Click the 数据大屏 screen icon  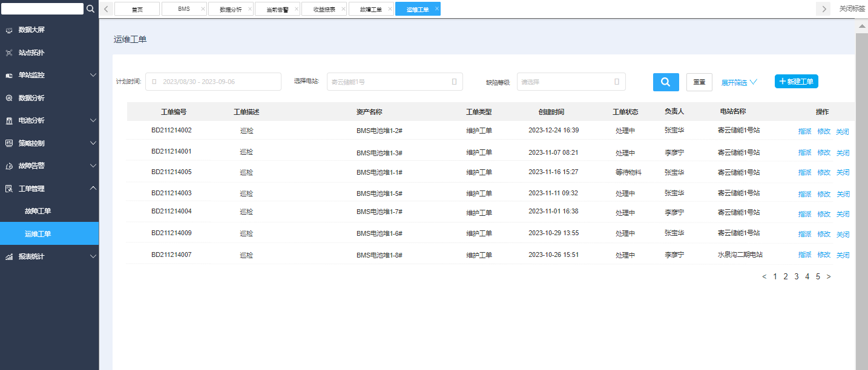click(x=9, y=30)
